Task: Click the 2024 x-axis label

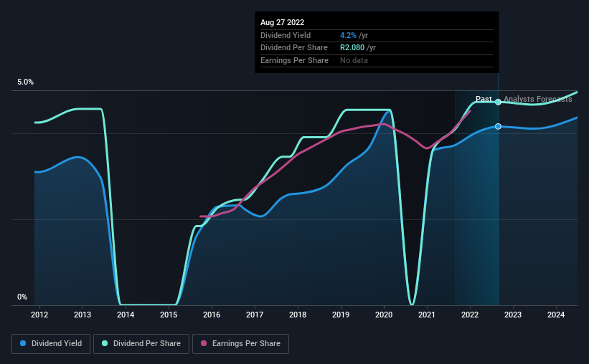Action: pyautogui.click(x=556, y=315)
